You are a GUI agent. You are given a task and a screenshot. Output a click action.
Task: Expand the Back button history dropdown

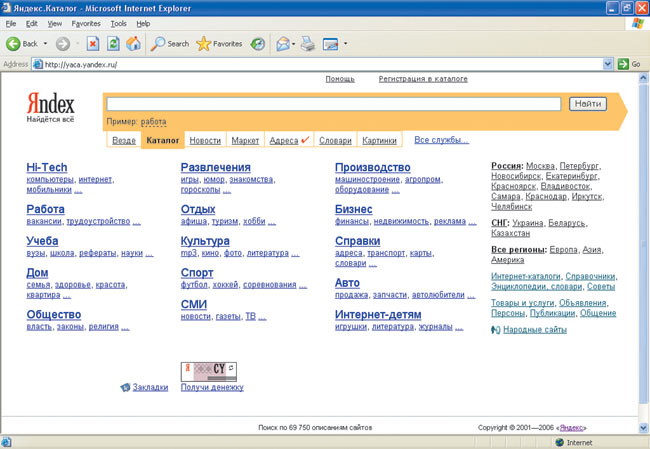[x=45, y=44]
